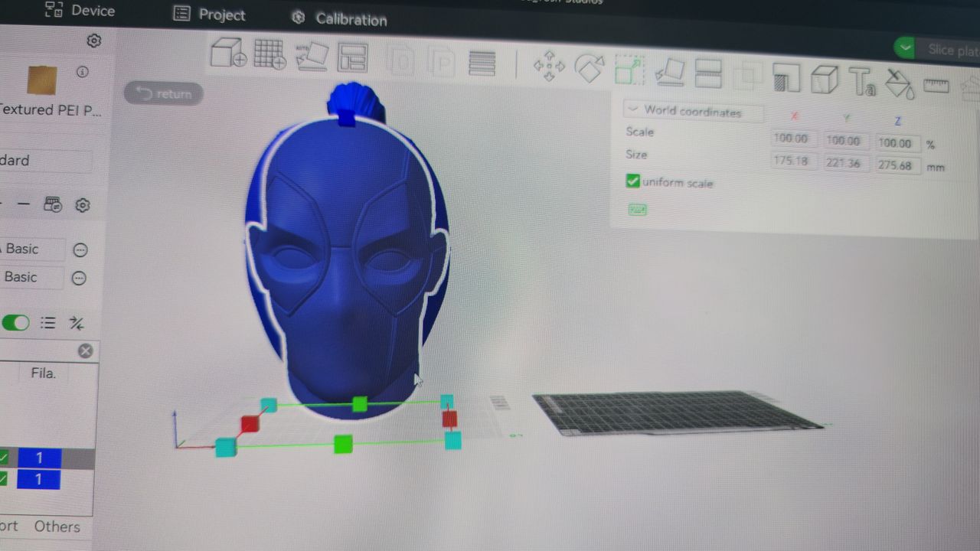Click the Size X field 175.18
The image size is (980, 551).
(792, 161)
